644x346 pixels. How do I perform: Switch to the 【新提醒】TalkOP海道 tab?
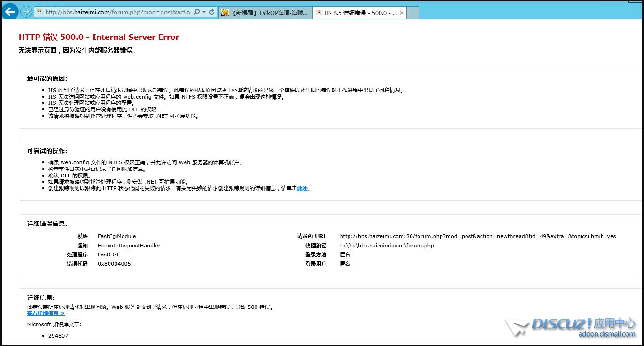coord(268,13)
